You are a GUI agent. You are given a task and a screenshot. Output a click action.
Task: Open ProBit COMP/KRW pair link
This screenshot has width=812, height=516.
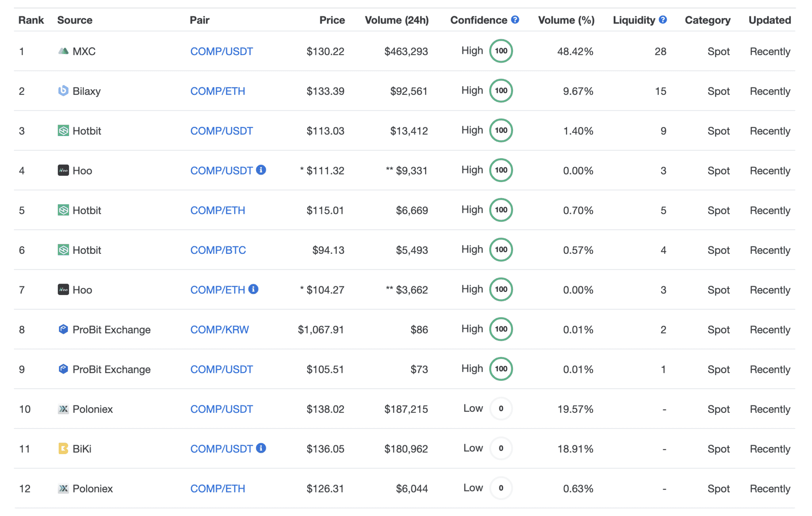pyautogui.click(x=220, y=330)
